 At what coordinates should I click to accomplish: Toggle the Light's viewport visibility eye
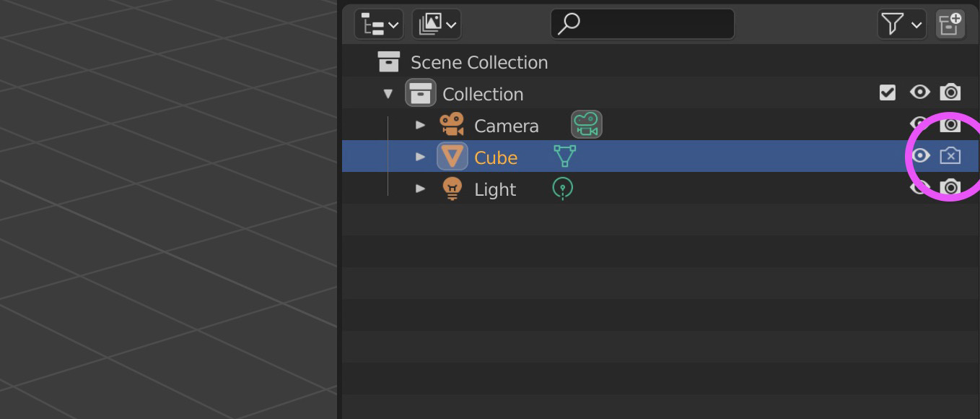[919, 189]
